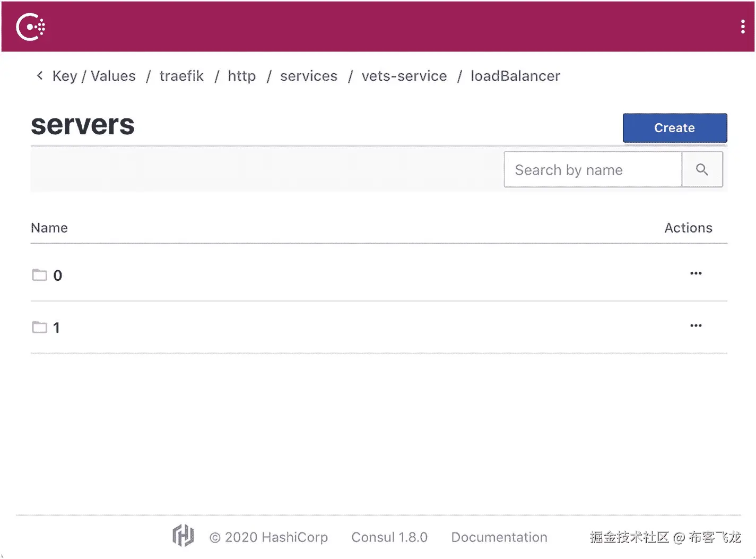Click the Create button
The height and width of the screenshot is (559, 756).
click(x=675, y=128)
